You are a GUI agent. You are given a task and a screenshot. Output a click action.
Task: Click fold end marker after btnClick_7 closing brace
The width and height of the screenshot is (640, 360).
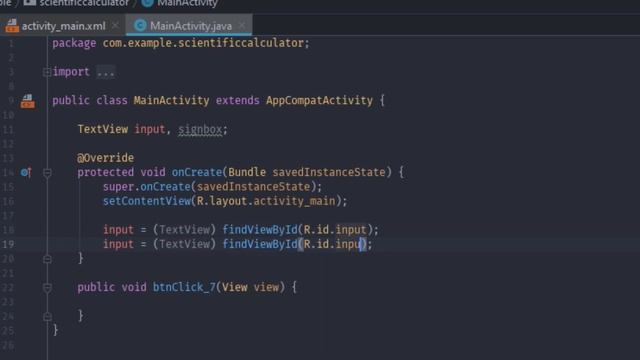tap(47, 317)
